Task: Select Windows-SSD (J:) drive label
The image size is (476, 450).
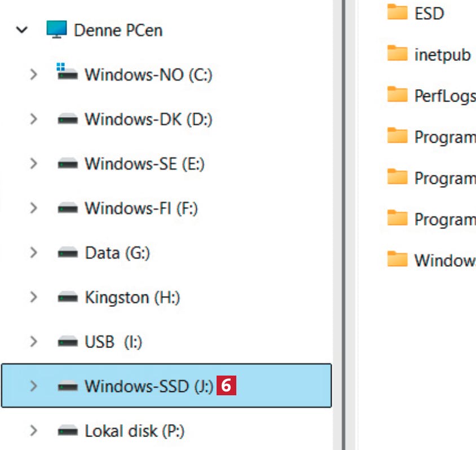Action: (149, 386)
